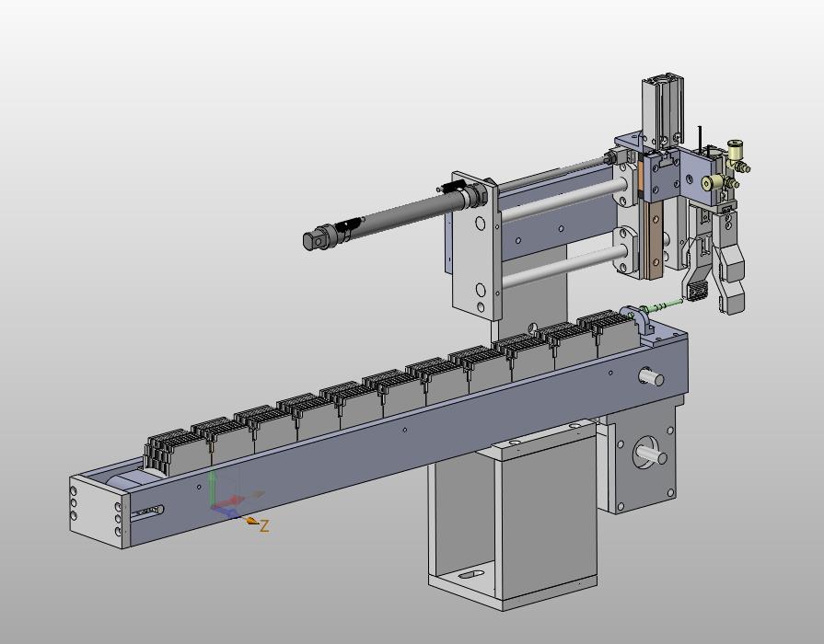The image size is (824, 644).
Task: Select the first part stack at the rail's left end
Action: click(175, 454)
